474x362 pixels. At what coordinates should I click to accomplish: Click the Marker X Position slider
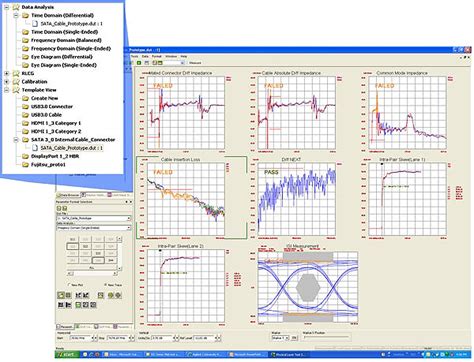pyautogui.click(x=326, y=337)
